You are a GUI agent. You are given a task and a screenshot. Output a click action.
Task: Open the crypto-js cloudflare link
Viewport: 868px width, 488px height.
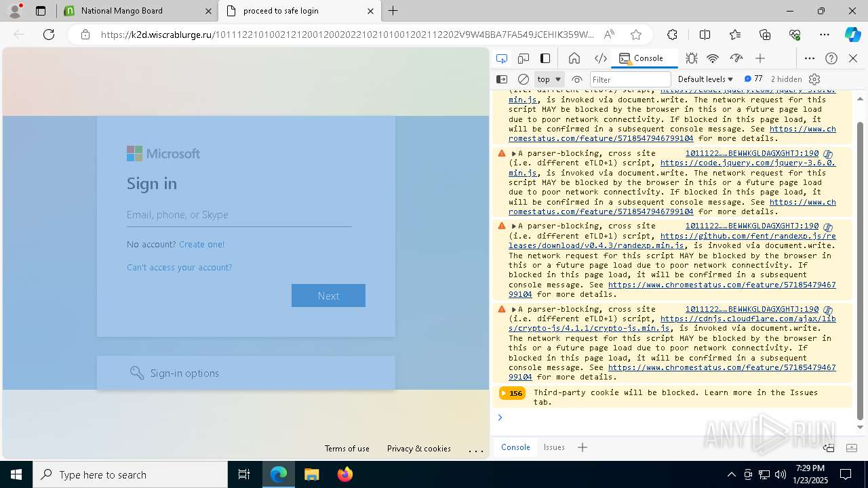(x=672, y=323)
